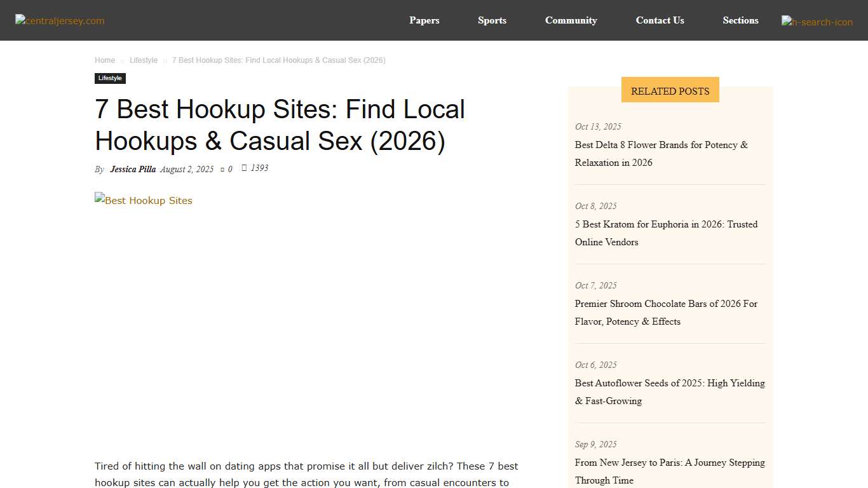The image size is (868, 488).
Task: Open the Community dropdown menu
Action: click(570, 20)
